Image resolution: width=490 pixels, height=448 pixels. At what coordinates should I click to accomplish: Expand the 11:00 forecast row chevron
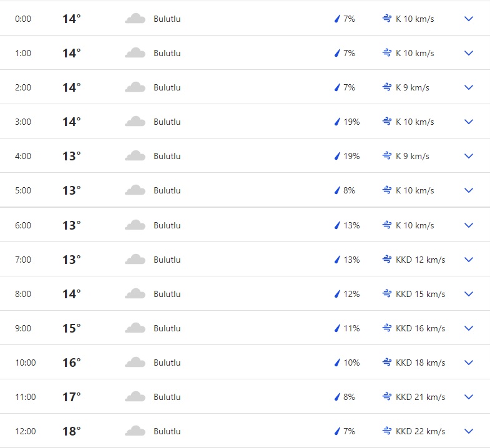469,397
